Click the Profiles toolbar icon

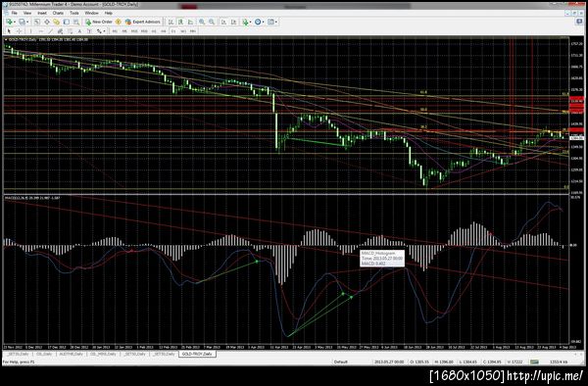pyautogui.click(x=23, y=22)
